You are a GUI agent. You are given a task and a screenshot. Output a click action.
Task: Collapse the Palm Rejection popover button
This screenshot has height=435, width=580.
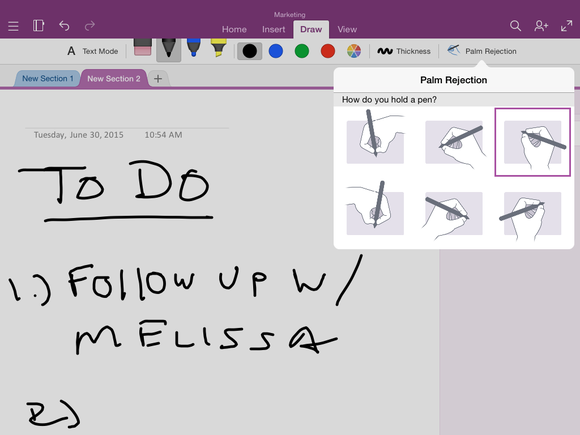(482, 51)
